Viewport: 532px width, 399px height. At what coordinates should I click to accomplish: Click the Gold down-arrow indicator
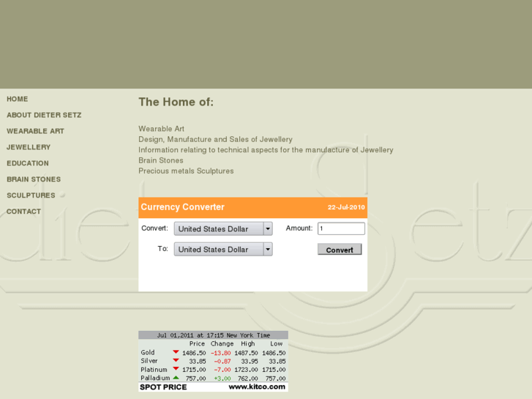(176, 352)
